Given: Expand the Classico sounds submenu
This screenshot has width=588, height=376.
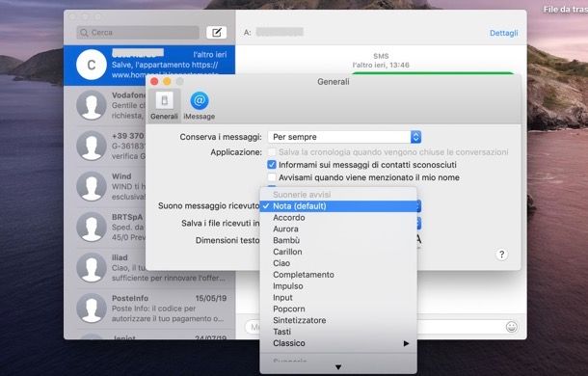Looking at the screenshot, I should pos(338,343).
